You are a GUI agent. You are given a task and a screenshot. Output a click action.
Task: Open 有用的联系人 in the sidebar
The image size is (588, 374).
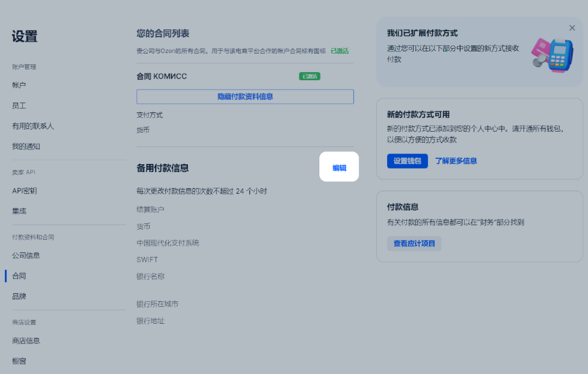(33, 126)
